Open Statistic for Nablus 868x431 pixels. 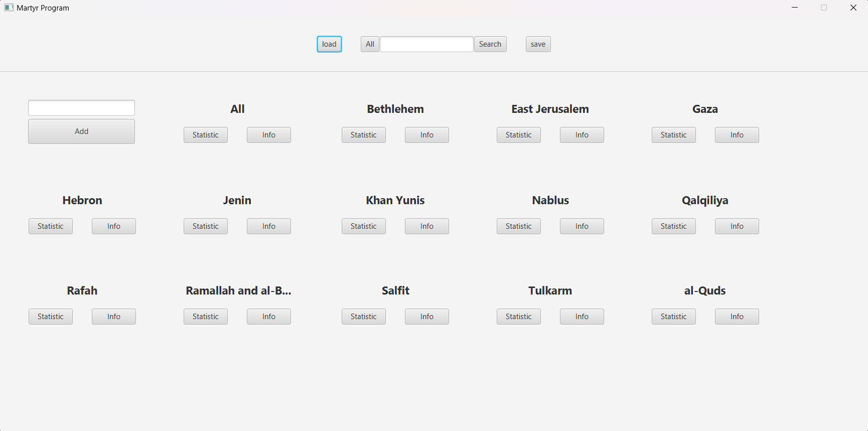(519, 226)
